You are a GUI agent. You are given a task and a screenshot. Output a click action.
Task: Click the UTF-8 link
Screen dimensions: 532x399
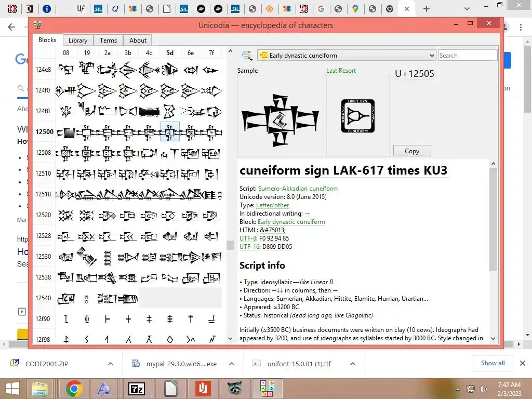click(x=248, y=238)
